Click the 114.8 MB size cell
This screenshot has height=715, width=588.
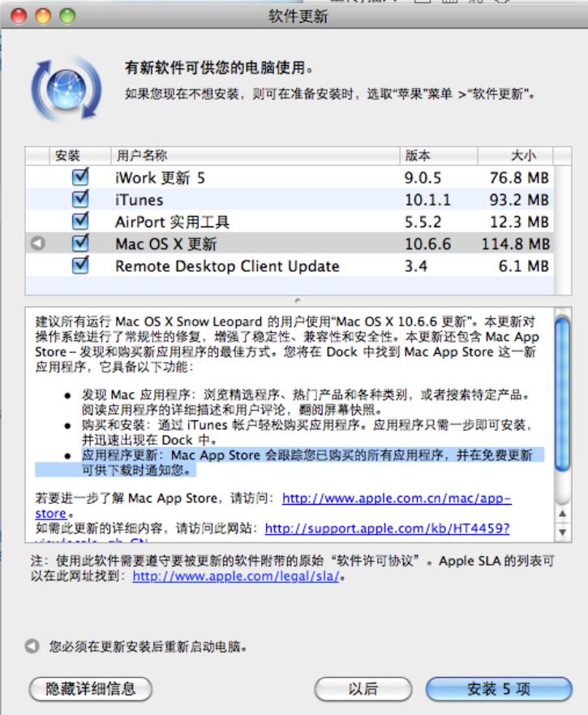click(x=516, y=244)
